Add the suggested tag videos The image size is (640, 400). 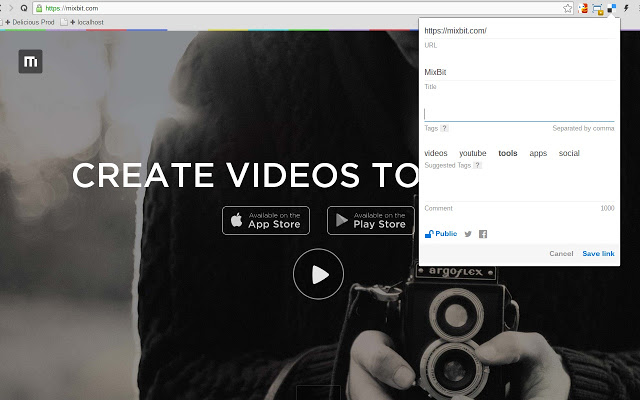(x=436, y=153)
